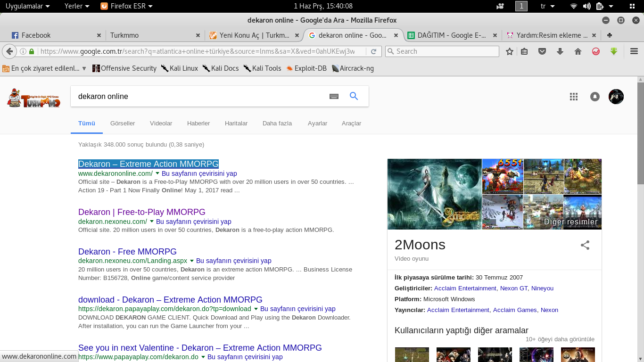The height and width of the screenshot is (362, 644).
Task: Click the Google search magnifier button
Action: 354,96
